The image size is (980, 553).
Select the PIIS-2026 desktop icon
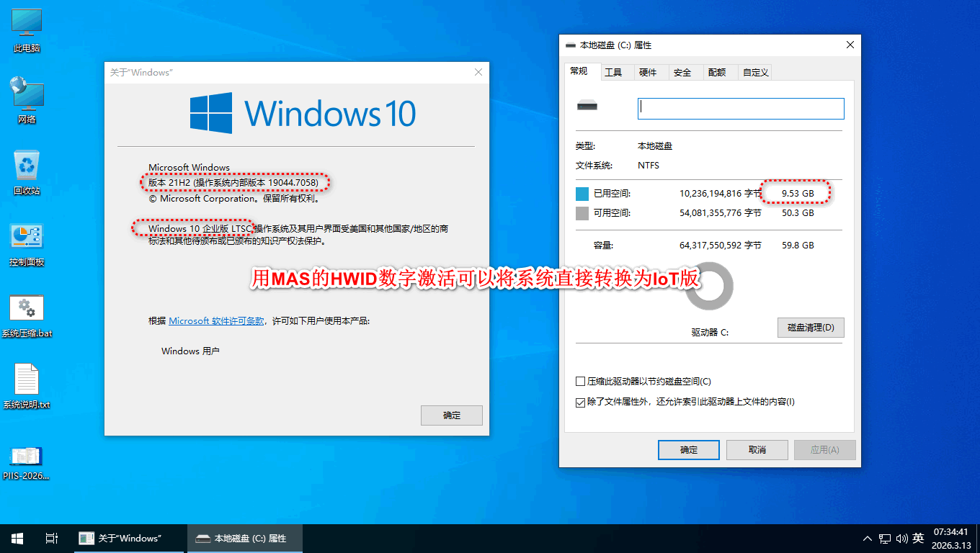click(x=27, y=462)
